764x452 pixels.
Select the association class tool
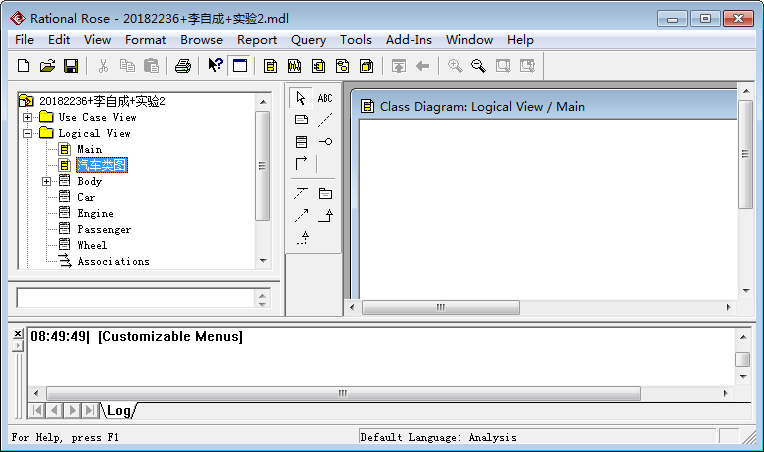point(301,194)
